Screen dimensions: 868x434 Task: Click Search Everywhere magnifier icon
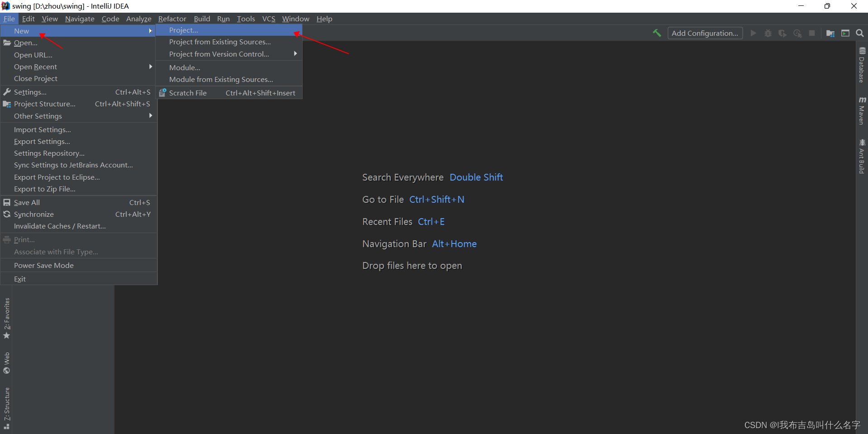[860, 33]
